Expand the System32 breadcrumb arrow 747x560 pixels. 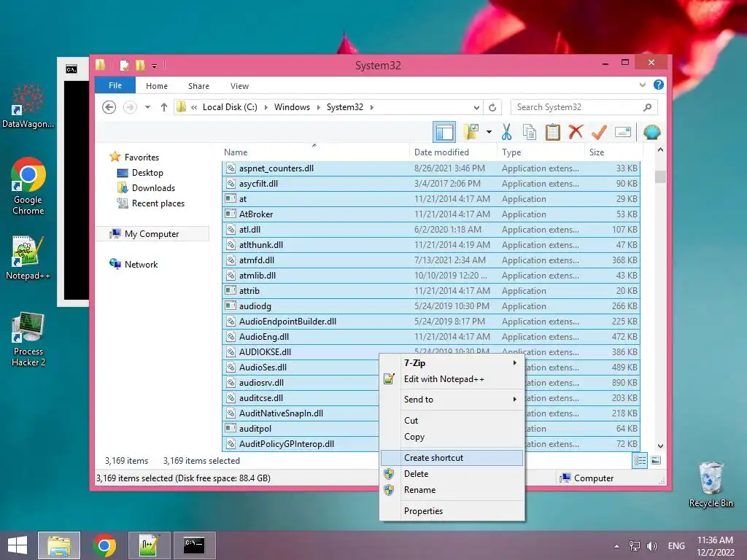(371, 107)
